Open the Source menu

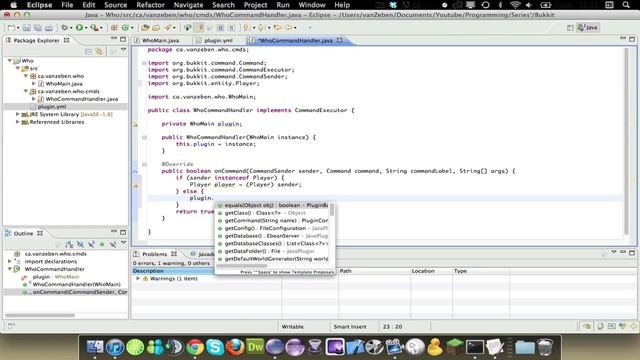click(x=116, y=5)
